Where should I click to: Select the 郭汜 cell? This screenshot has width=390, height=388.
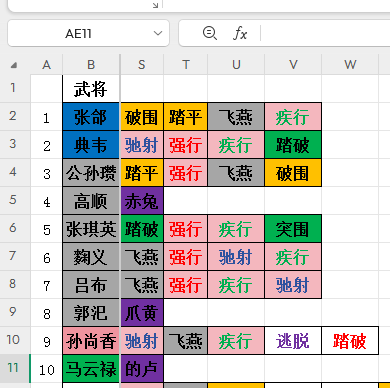91,313
